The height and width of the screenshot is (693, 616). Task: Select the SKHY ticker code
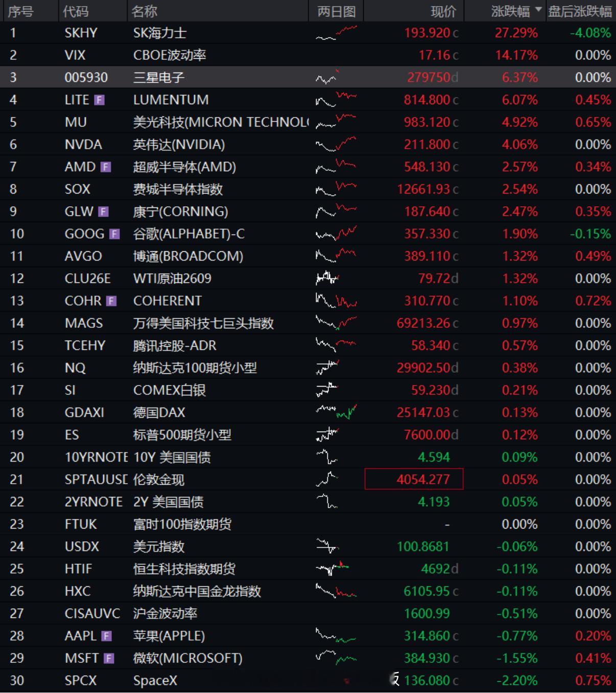click(x=81, y=33)
